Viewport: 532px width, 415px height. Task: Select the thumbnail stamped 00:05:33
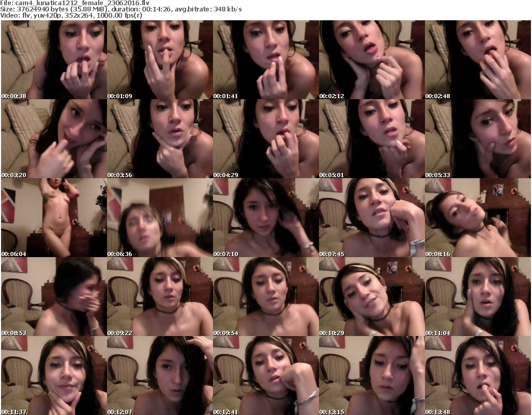click(478, 139)
